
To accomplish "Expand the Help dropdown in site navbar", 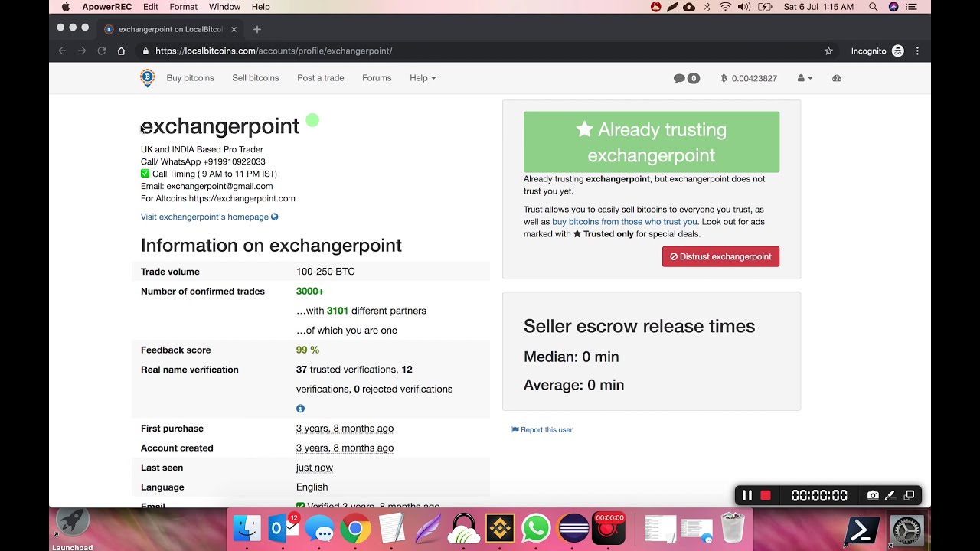I will 423,78.
